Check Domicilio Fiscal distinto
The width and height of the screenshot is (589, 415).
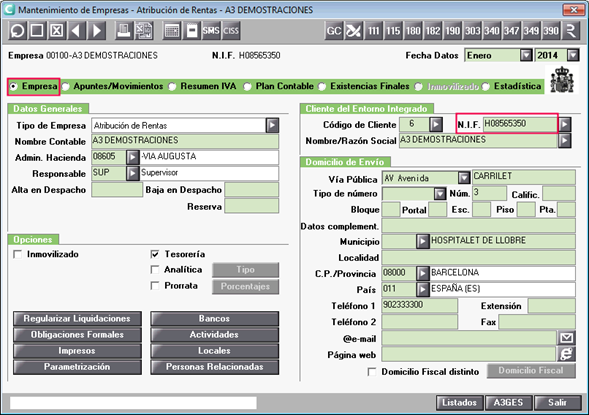(372, 372)
